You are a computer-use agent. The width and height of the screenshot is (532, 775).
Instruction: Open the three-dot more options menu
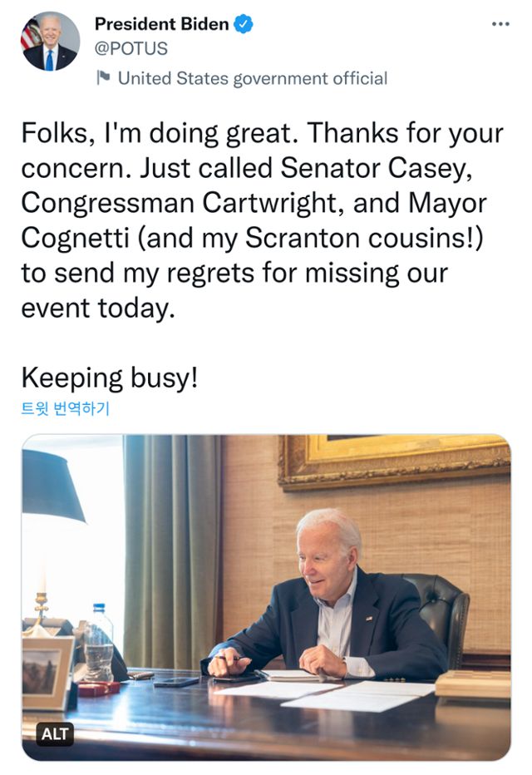tap(500, 25)
